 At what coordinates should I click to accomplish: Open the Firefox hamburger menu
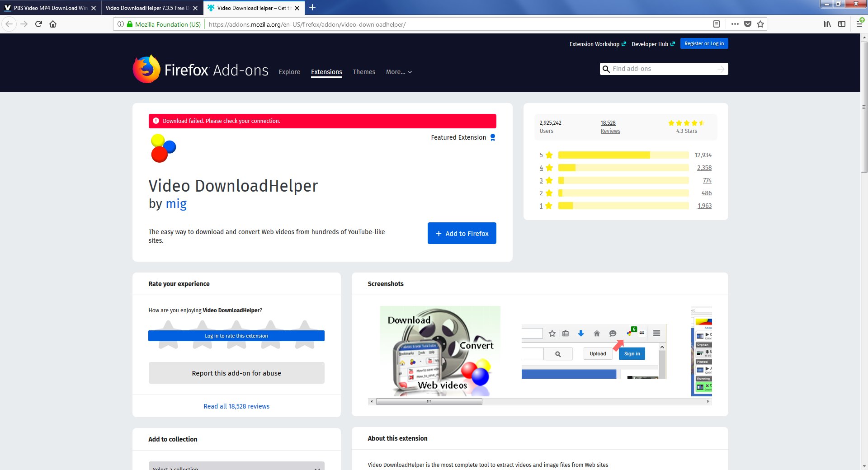click(x=859, y=24)
